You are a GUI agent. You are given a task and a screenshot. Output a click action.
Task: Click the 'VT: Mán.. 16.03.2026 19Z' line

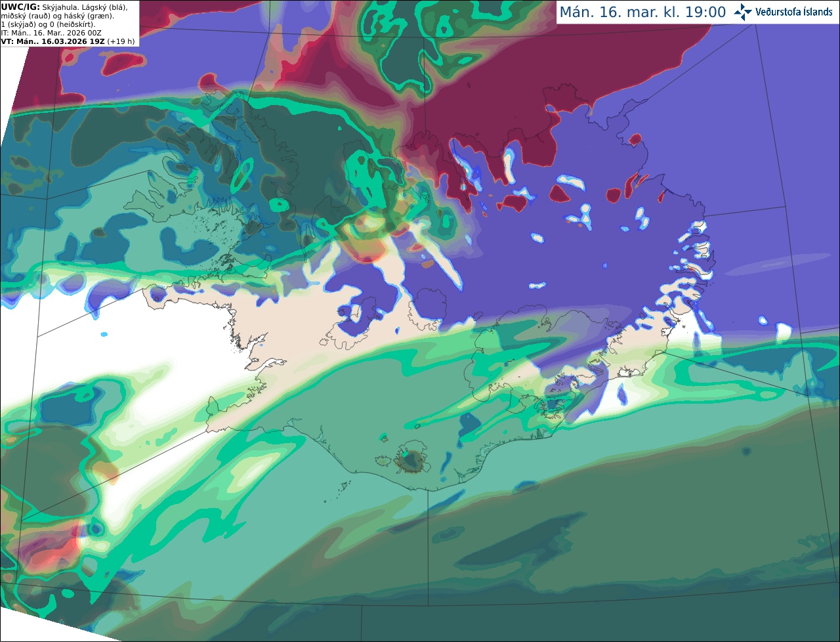click(x=68, y=41)
